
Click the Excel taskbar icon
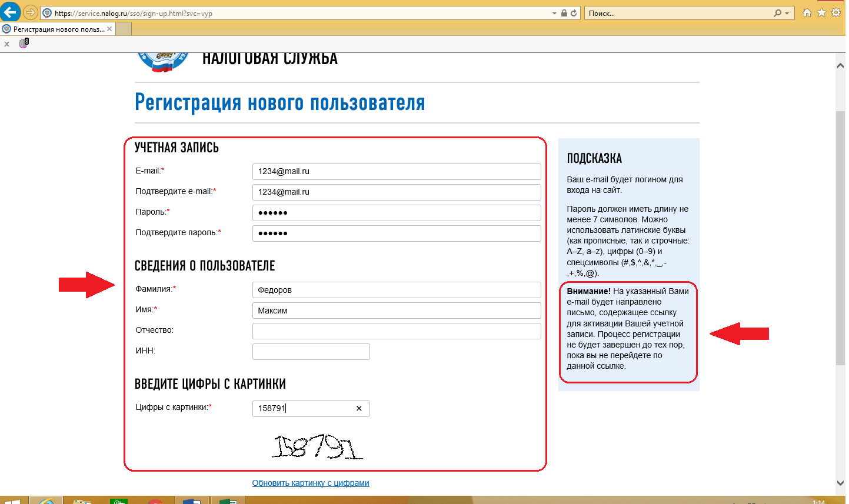pos(228,500)
